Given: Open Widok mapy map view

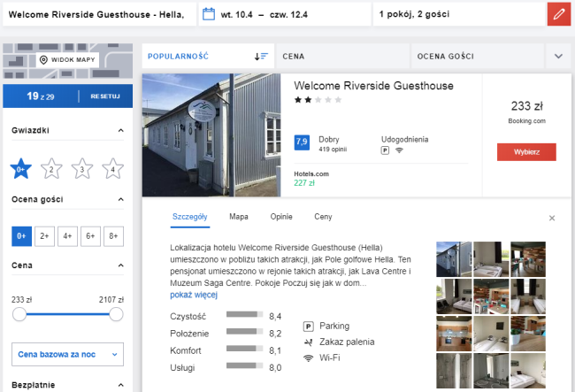Looking at the screenshot, I should [67, 60].
